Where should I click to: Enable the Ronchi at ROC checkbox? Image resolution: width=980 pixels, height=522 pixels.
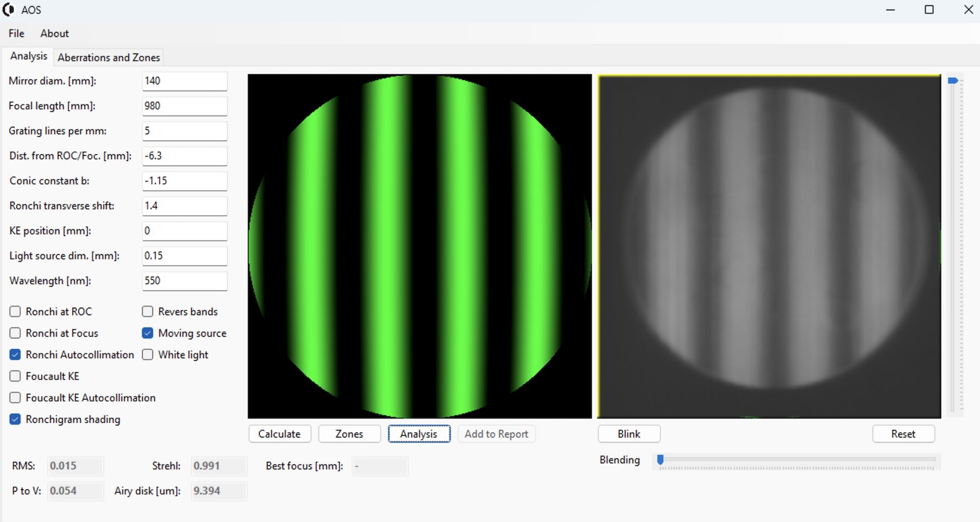point(15,312)
